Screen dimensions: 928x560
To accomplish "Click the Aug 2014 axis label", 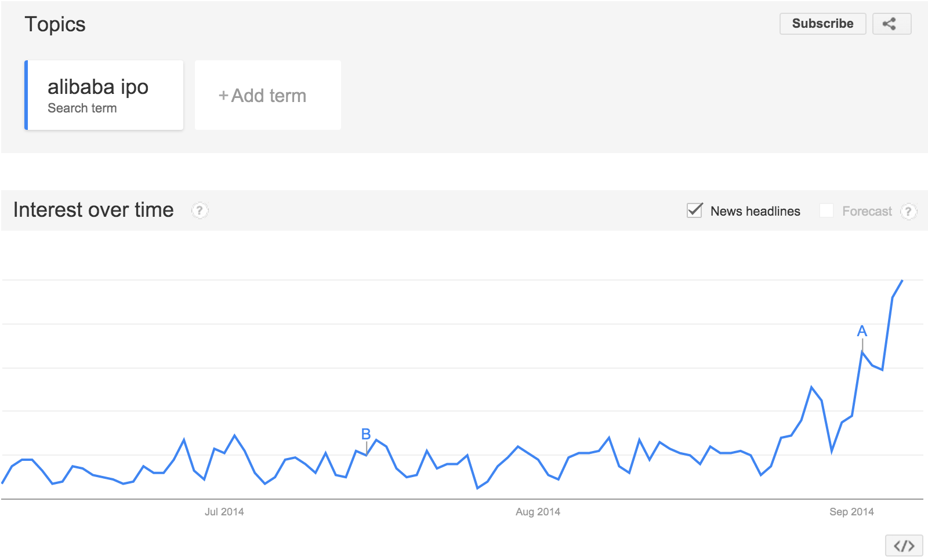I will coord(538,512).
